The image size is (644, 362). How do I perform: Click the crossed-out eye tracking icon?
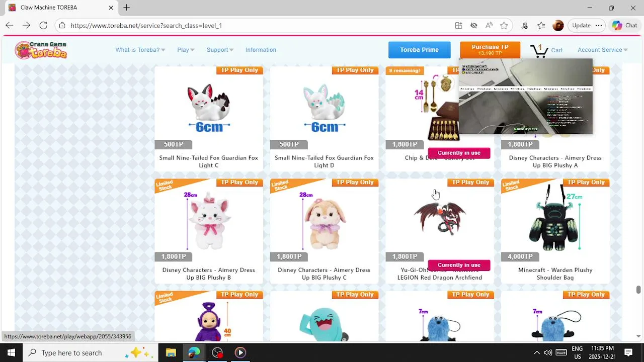click(473, 26)
